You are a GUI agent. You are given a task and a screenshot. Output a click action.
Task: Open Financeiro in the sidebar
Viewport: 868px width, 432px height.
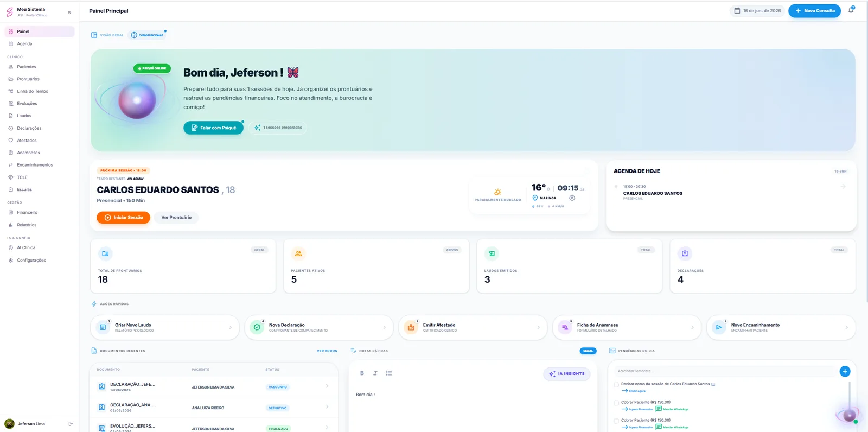(40, 212)
